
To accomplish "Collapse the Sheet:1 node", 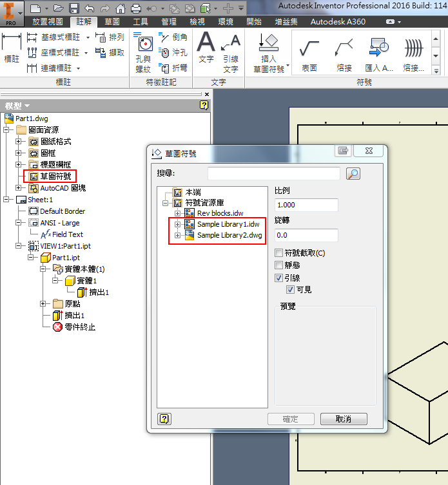I will click(x=6, y=200).
